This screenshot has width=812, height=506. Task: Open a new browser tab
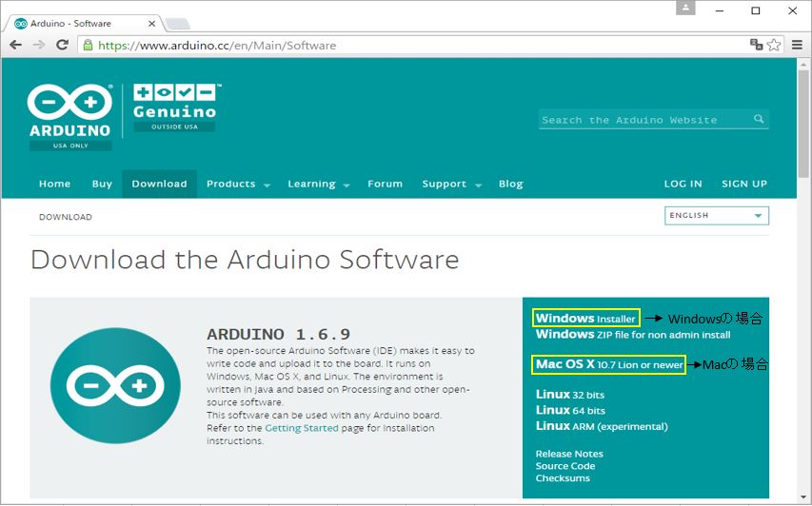[178, 23]
